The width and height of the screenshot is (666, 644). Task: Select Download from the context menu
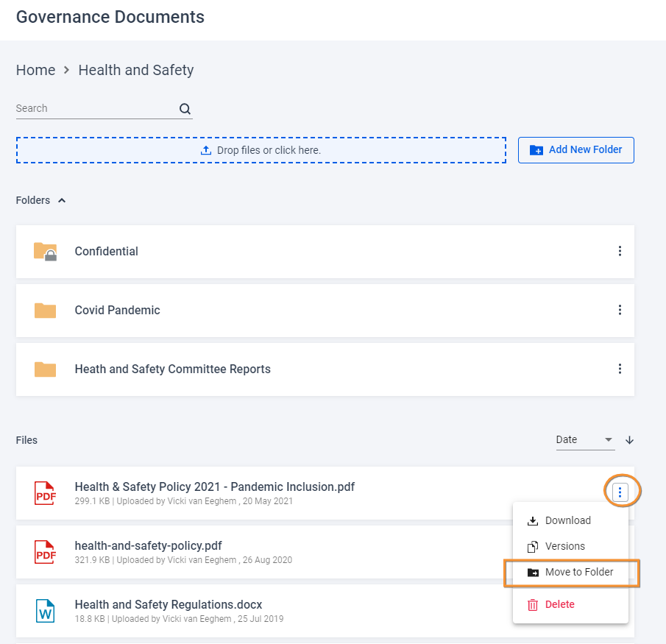pos(567,520)
